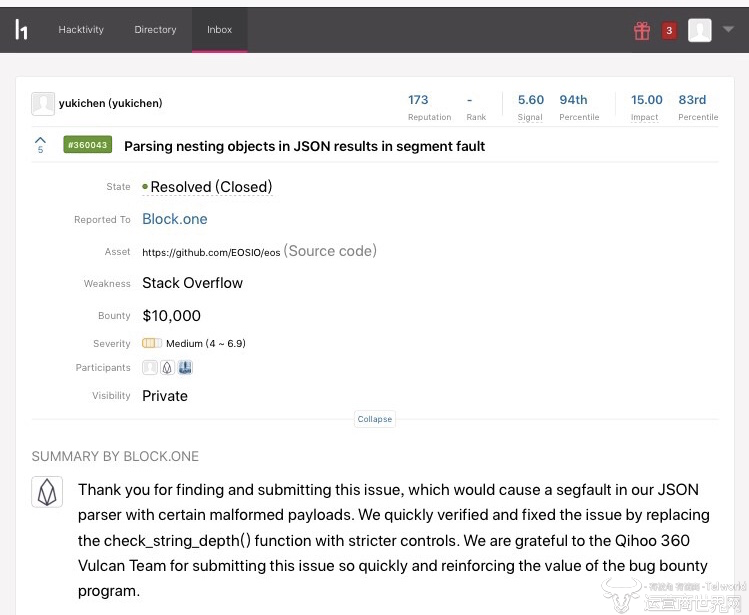Collapse the report details section
Image resolution: width=749 pixels, height=615 pixels.
point(374,419)
